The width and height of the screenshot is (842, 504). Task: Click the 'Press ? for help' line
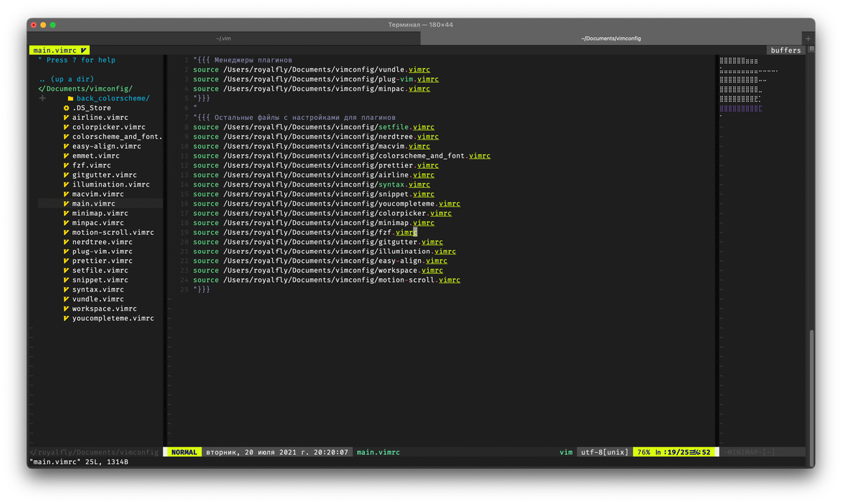coord(77,60)
